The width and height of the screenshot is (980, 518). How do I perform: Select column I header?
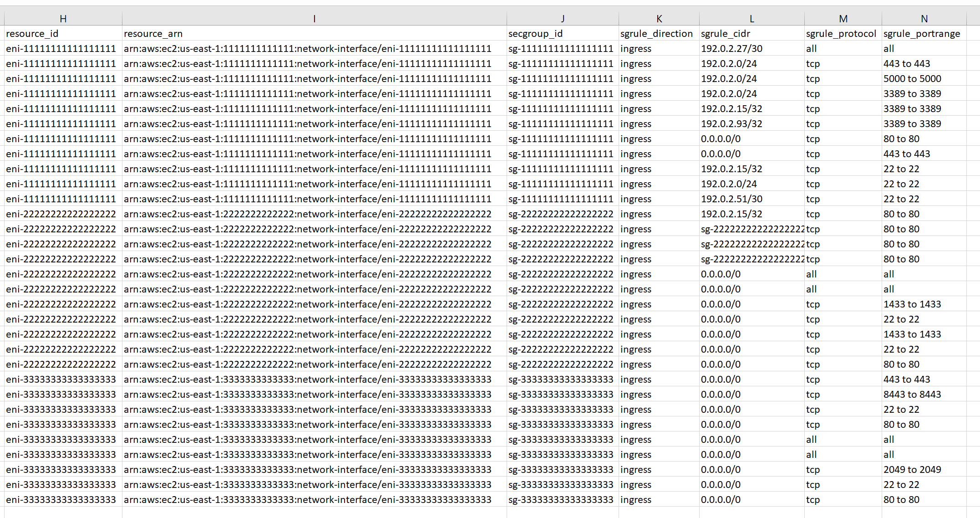(314, 19)
